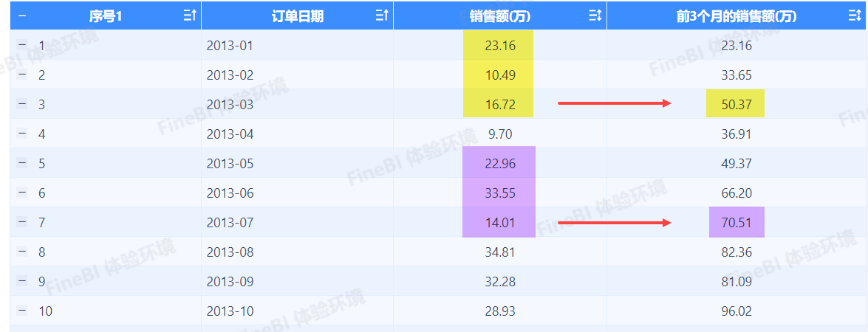This screenshot has width=868, height=332.
Task: Collapse row 7 using the minus icon
Action: tap(22, 222)
